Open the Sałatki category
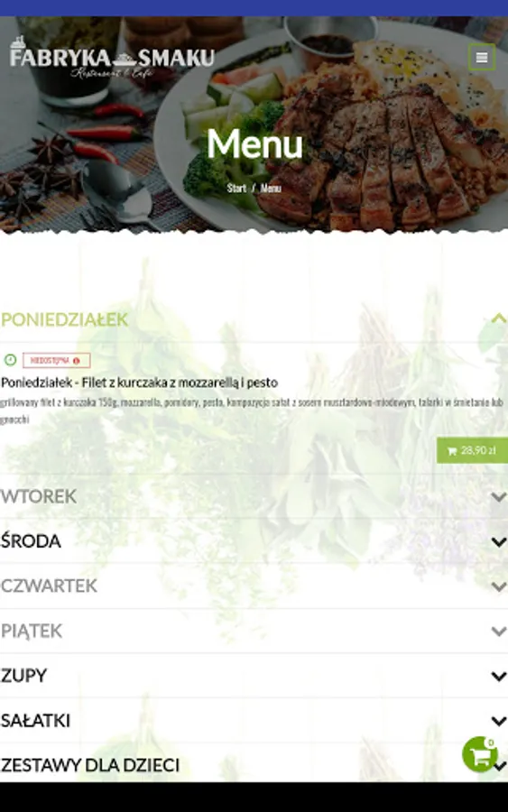This screenshot has width=508, height=812. coord(254,720)
